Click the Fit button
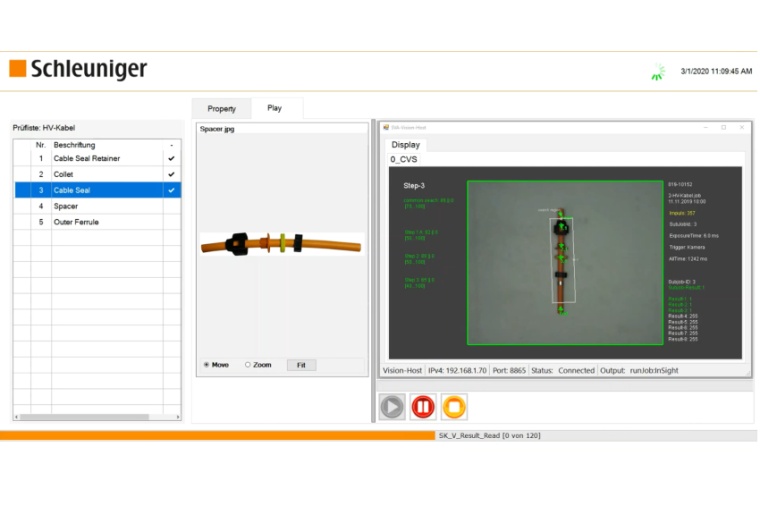The height and width of the screenshot is (506, 760). [x=300, y=365]
